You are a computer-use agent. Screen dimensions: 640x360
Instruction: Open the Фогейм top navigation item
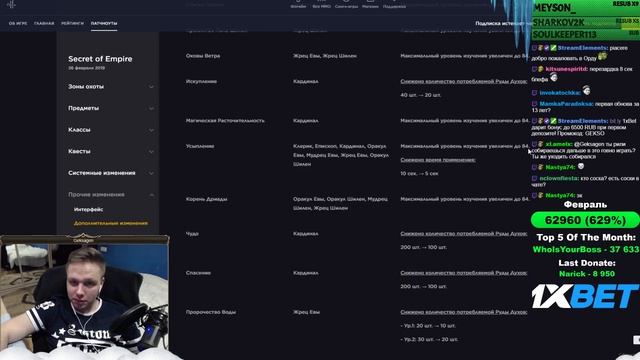coord(298,7)
